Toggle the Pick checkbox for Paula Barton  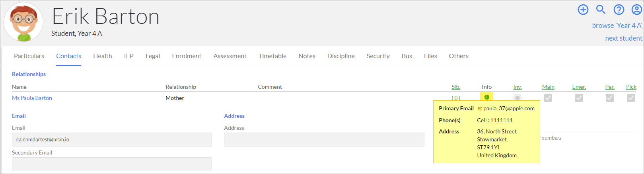(631, 98)
